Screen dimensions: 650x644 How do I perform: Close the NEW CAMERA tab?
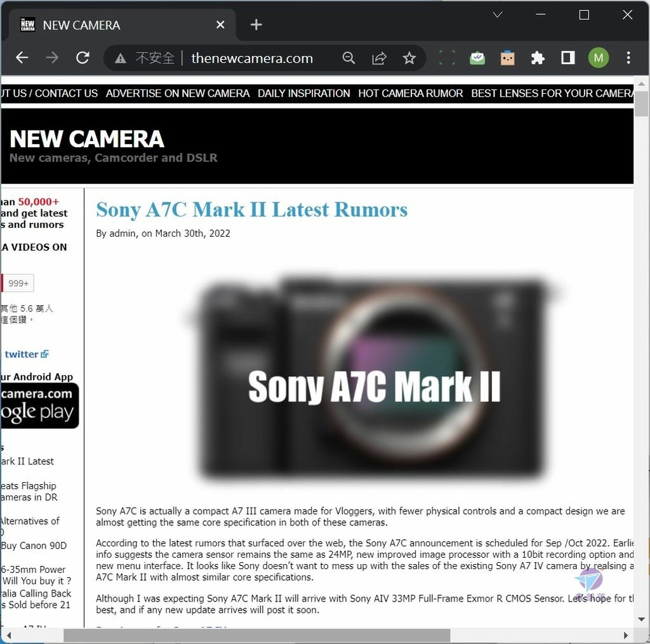point(220,25)
